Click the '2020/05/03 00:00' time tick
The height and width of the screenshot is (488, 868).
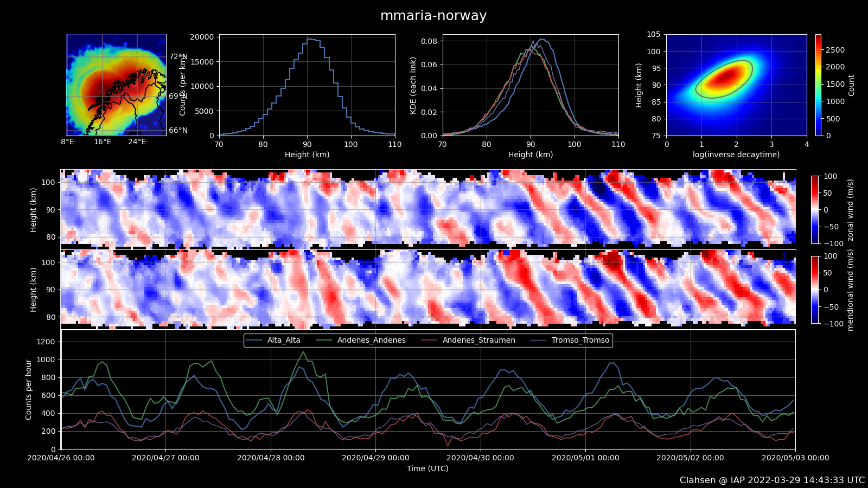coord(795,458)
